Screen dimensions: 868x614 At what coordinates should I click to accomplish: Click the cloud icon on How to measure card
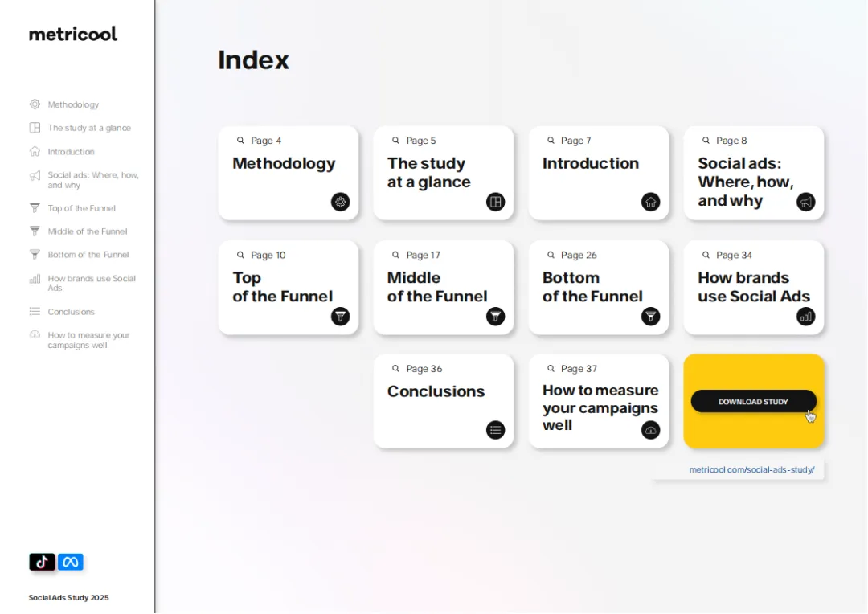coord(650,430)
